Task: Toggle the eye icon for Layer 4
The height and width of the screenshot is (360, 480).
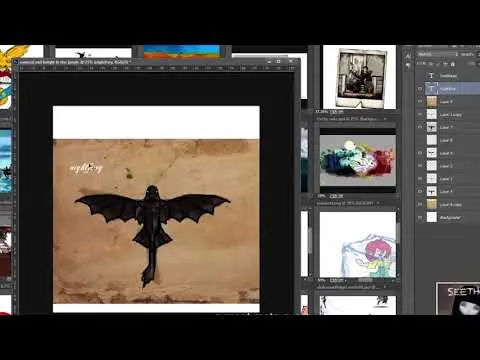Action: pyautogui.click(x=420, y=191)
